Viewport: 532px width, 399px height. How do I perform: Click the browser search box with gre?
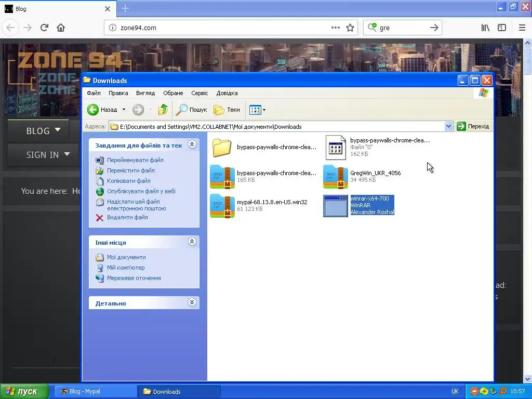[x=403, y=28]
